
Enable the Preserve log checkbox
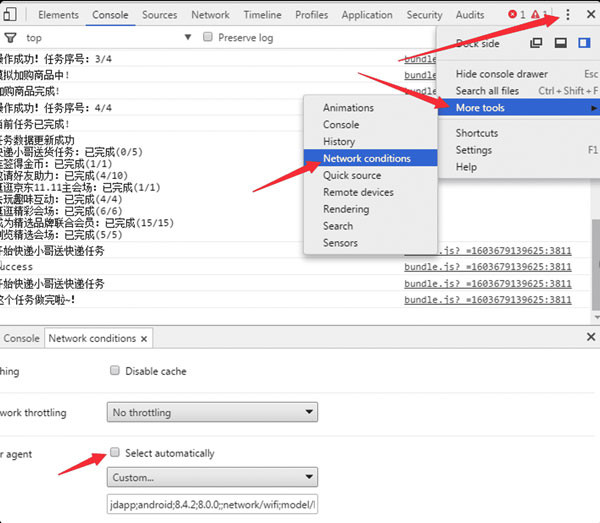pos(208,37)
